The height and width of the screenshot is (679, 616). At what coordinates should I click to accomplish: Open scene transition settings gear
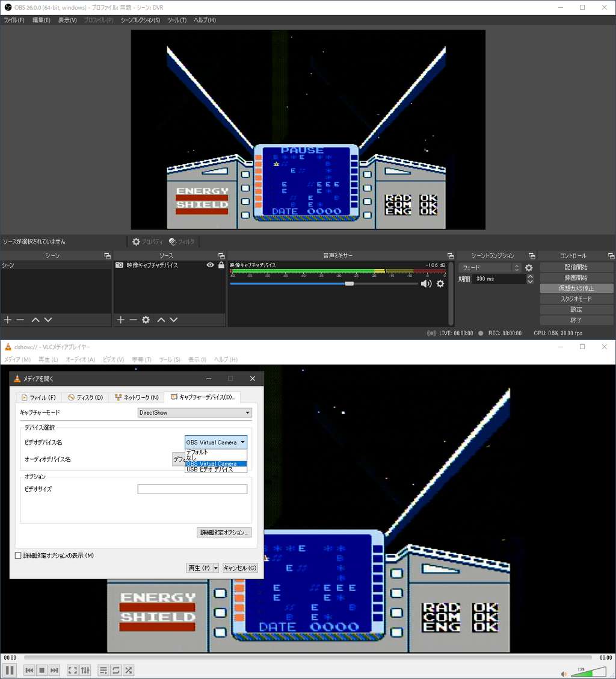[529, 268]
